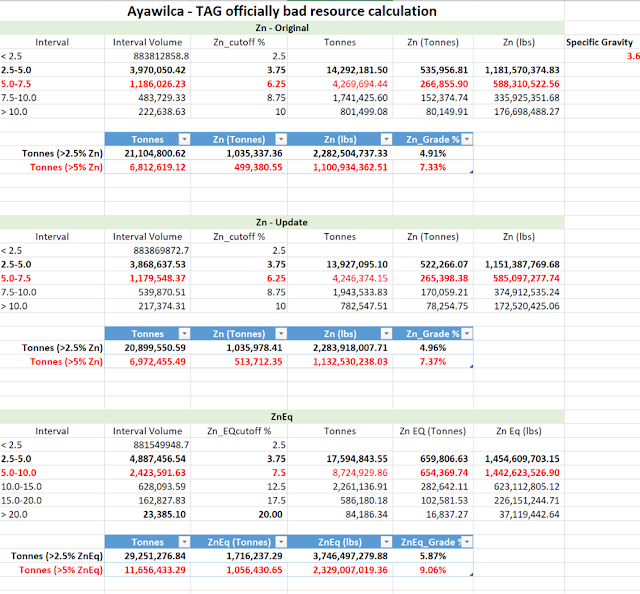Image resolution: width=640 pixels, height=594 pixels.
Task: Select cell with value 883812858.8
Action: tap(147, 56)
